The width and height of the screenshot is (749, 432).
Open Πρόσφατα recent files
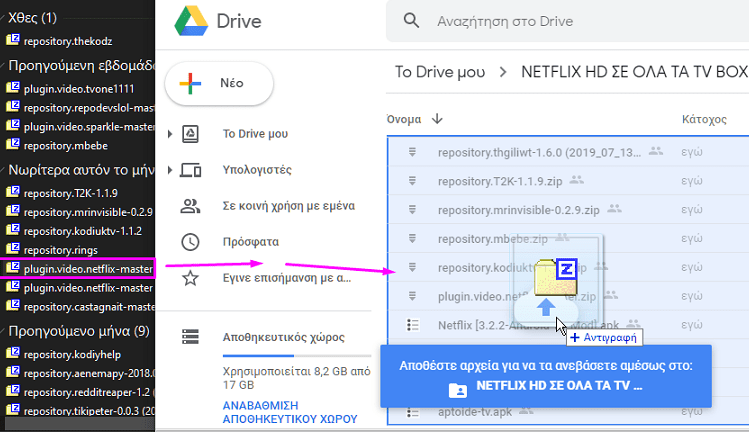[x=251, y=242]
